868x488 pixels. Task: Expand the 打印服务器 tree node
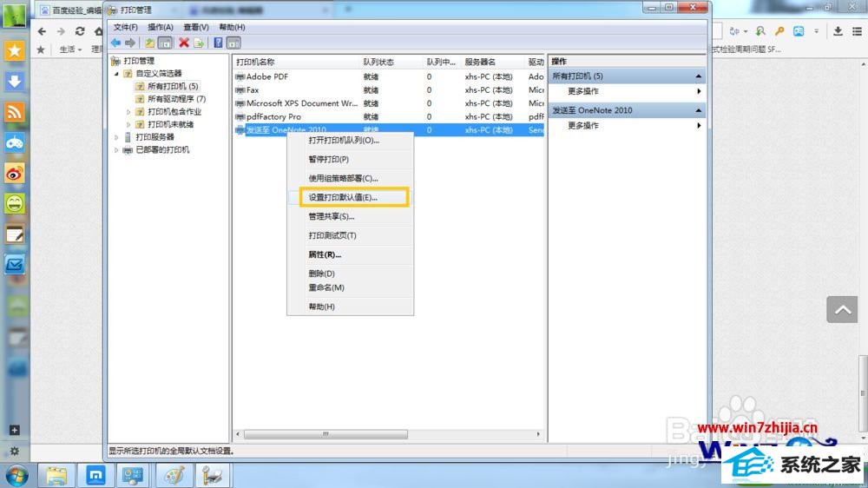tap(117, 137)
